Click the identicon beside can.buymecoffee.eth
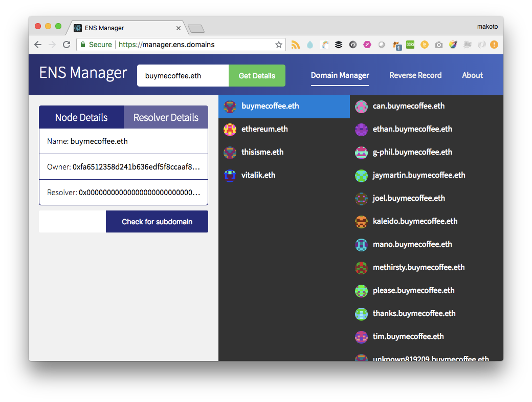This screenshot has height=402, width=532. tap(361, 107)
